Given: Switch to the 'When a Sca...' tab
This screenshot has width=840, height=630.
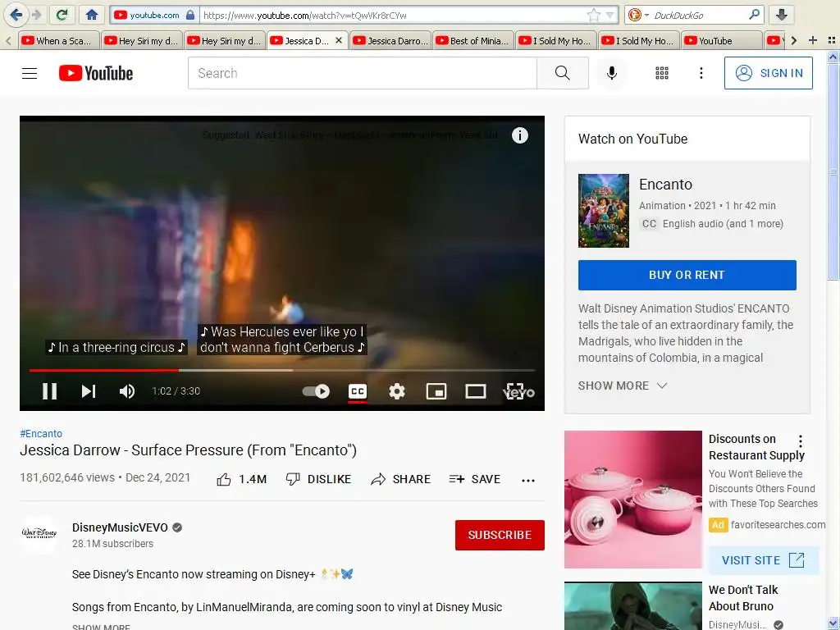Looking at the screenshot, I should pos(59,41).
